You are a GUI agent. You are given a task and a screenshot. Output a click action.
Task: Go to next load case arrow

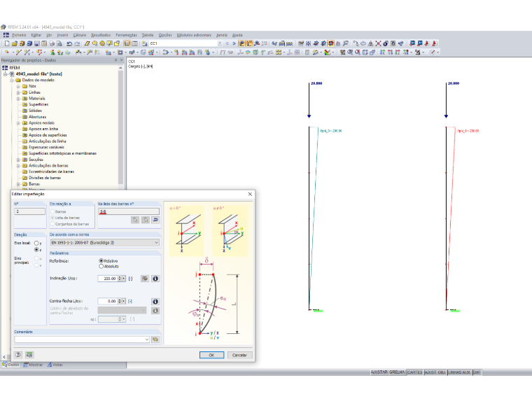234,43
